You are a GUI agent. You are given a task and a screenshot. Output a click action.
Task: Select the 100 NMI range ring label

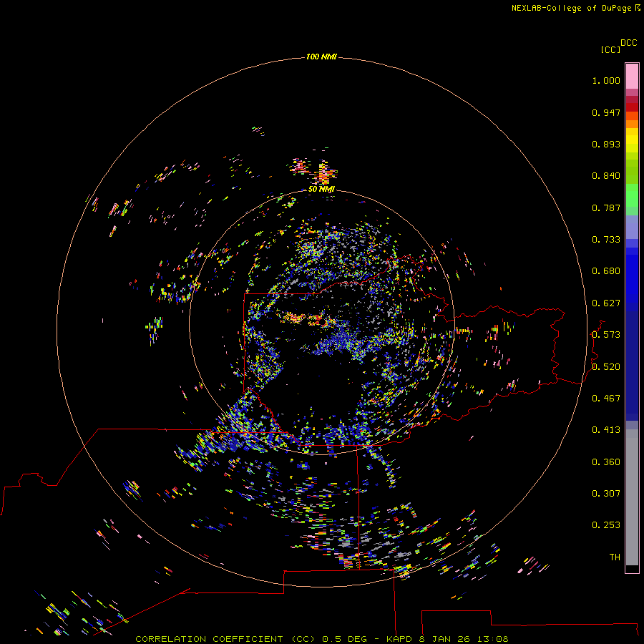click(x=321, y=57)
